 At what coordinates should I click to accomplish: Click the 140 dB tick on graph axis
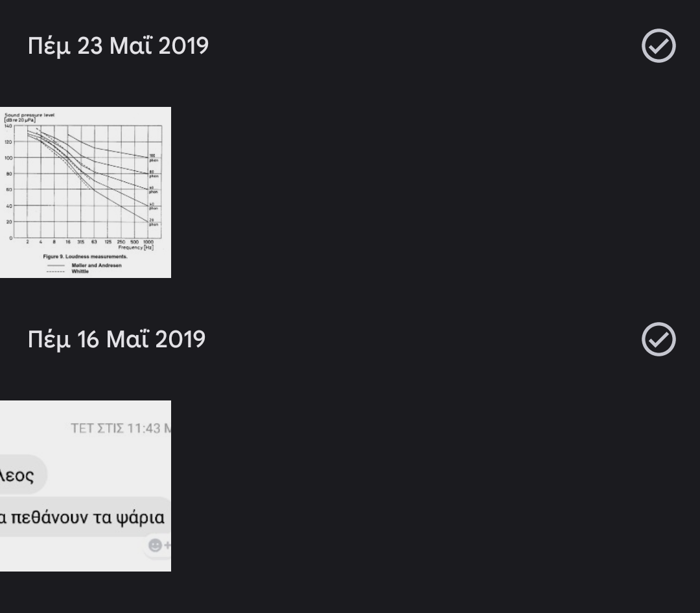coord(8,125)
